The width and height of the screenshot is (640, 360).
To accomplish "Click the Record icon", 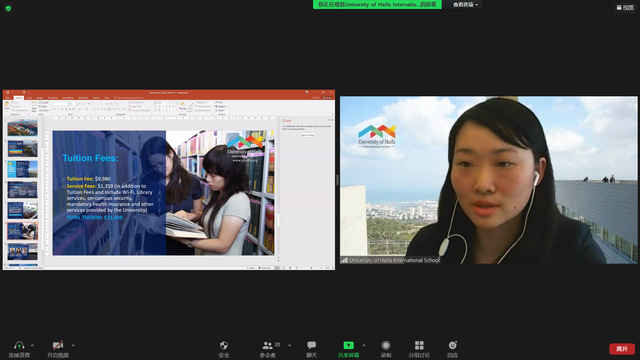I will [386, 345].
